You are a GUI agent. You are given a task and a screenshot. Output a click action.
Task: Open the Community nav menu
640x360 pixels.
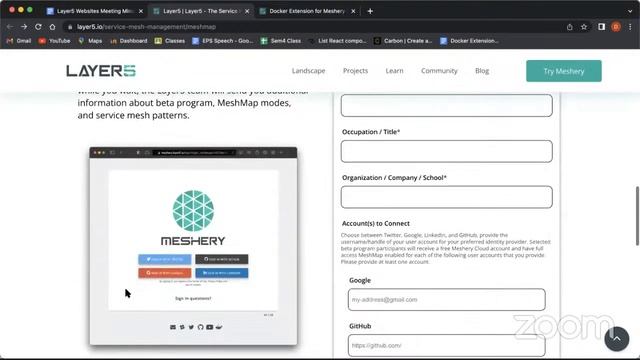(439, 71)
